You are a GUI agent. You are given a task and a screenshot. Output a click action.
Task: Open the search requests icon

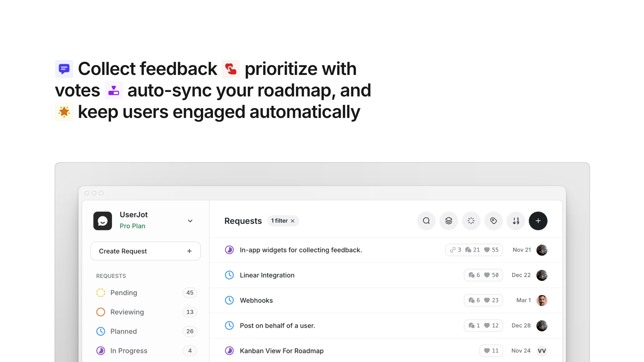tap(426, 221)
